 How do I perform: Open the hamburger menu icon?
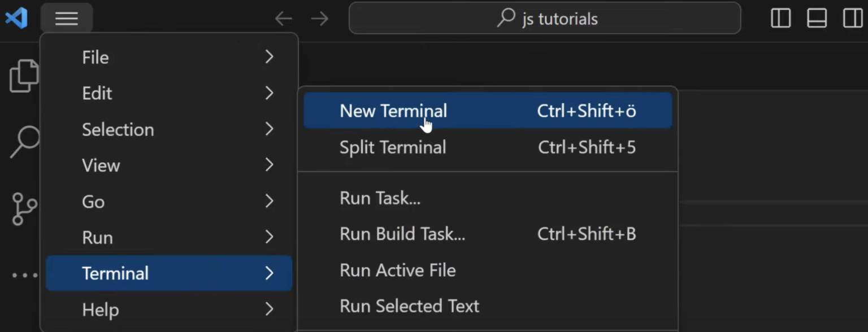click(67, 19)
